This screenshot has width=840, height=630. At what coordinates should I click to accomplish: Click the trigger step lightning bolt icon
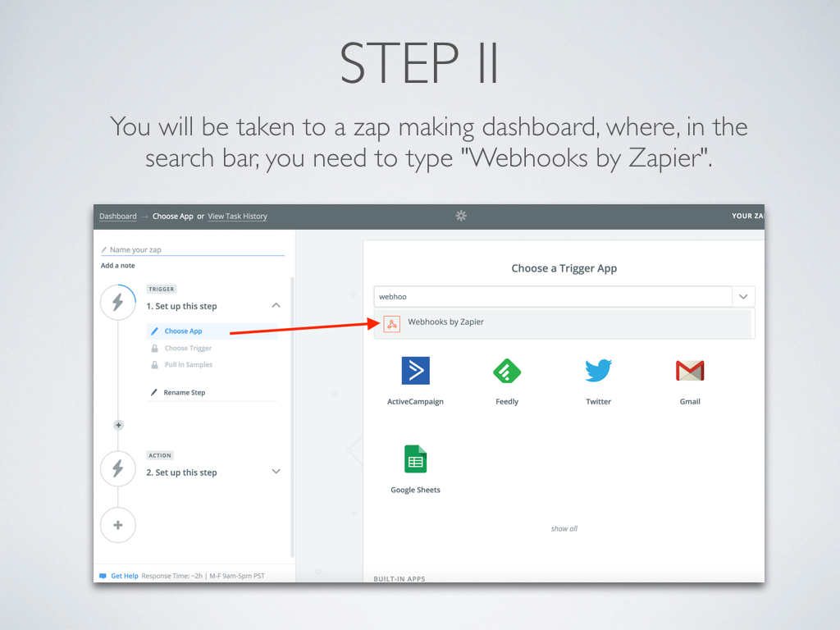coord(118,303)
